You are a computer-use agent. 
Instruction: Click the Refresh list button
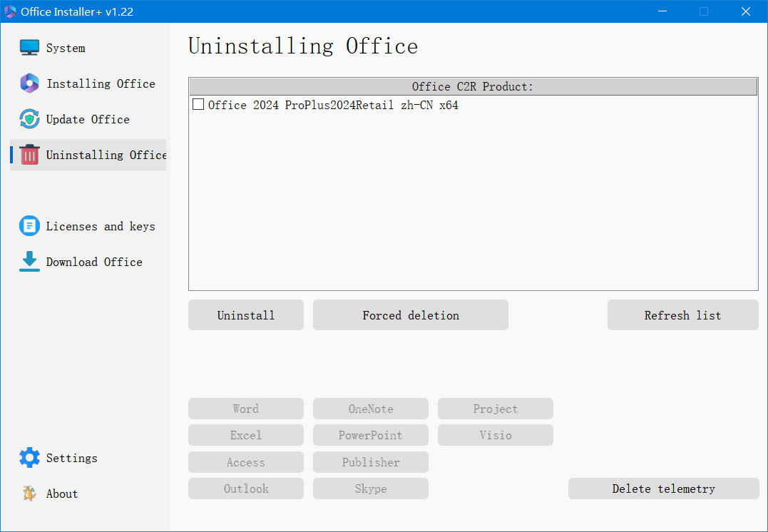click(x=682, y=315)
